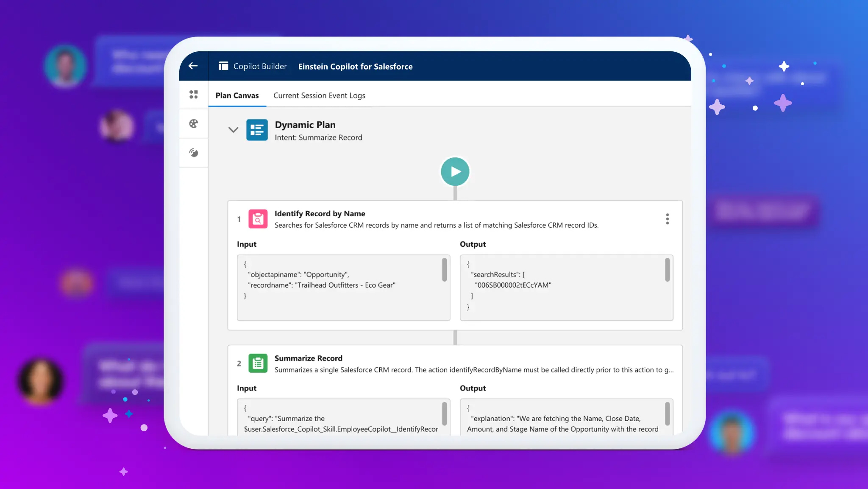Image resolution: width=868 pixels, height=489 pixels.
Task: Select the "Dynamic Plan" heading
Action: (x=305, y=125)
